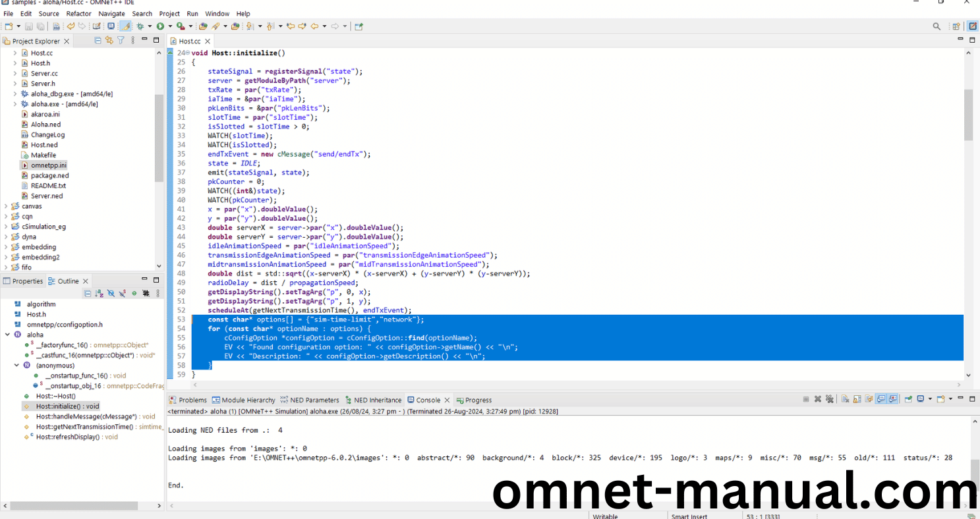Select omnetpp.ini in Project Explorer

48,165
